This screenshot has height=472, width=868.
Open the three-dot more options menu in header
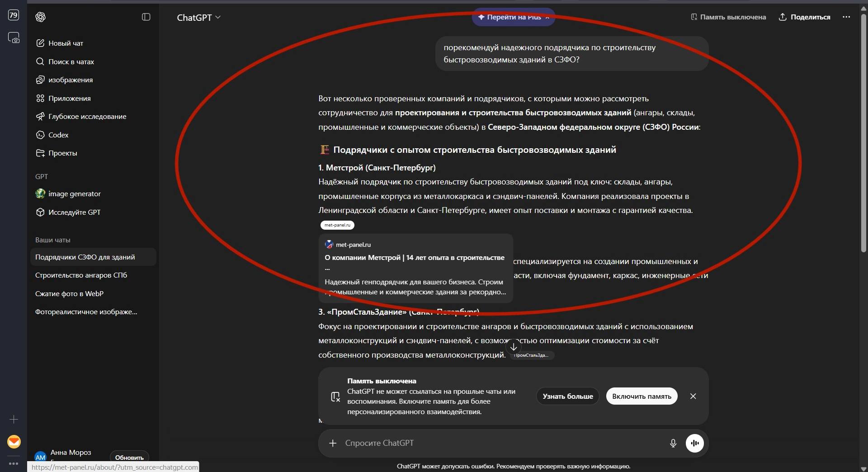pyautogui.click(x=846, y=17)
